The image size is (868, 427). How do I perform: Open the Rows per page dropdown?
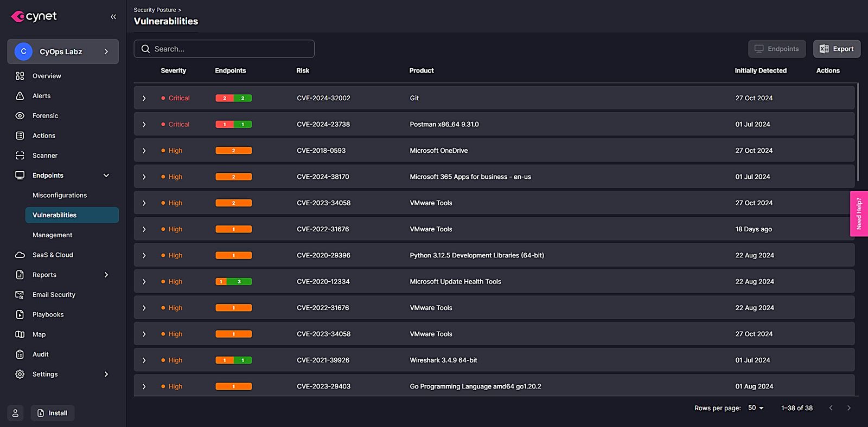[x=756, y=408]
